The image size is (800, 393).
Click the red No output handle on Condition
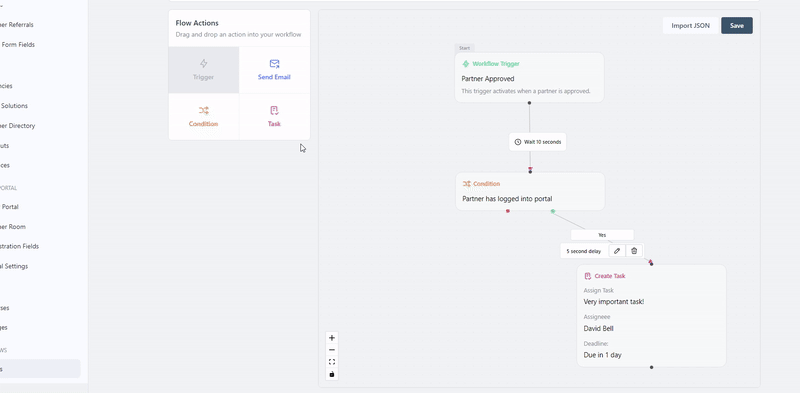click(508, 211)
